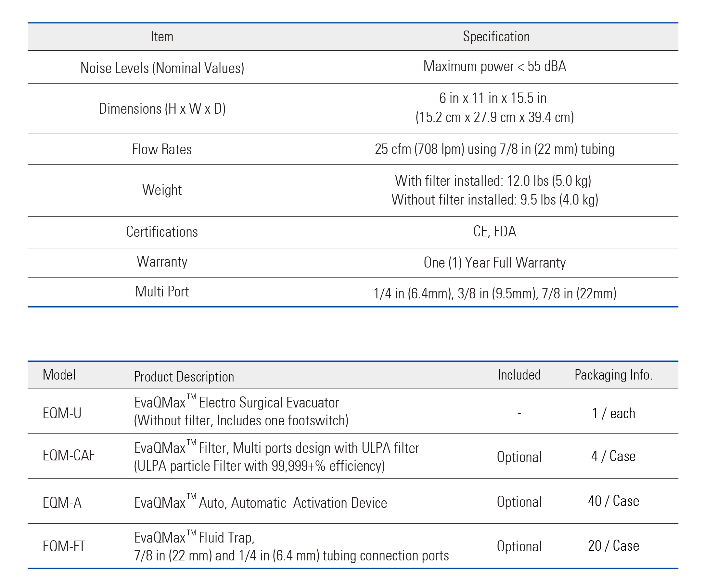Click the "Item" column header
Image resolution: width=704 pixels, height=588 pixels.
pos(162,36)
